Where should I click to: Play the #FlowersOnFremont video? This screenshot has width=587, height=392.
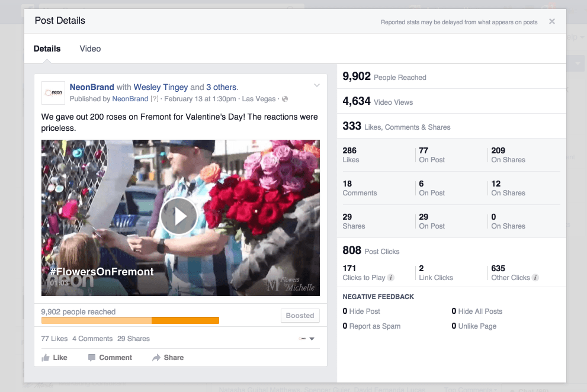point(178,216)
